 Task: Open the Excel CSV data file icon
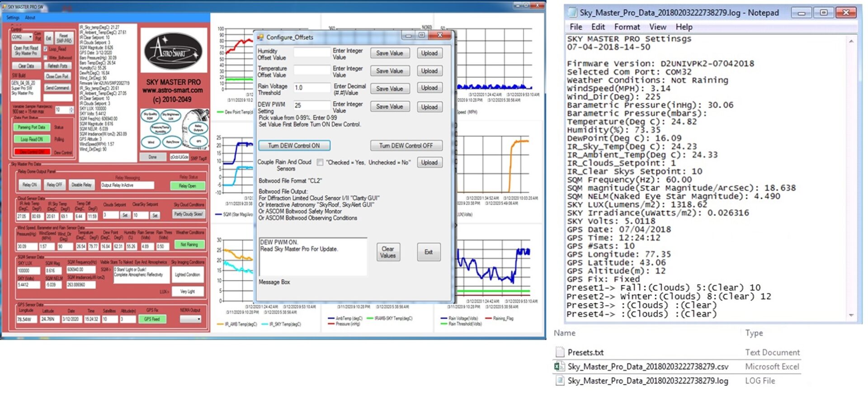[560, 366]
